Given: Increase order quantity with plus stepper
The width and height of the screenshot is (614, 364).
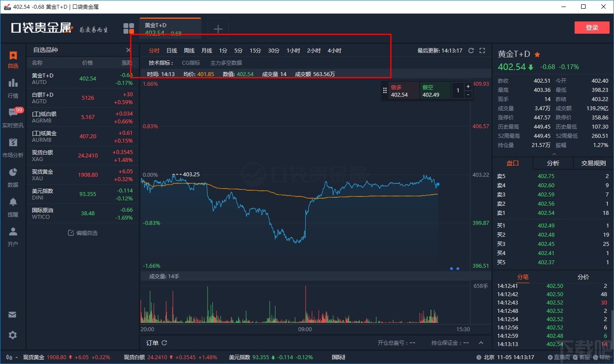Looking at the screenshot, I should click(x=468, y=86).
